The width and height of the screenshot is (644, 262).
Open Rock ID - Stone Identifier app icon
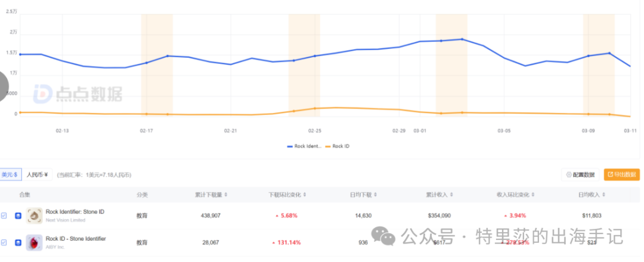click(35, 243)
